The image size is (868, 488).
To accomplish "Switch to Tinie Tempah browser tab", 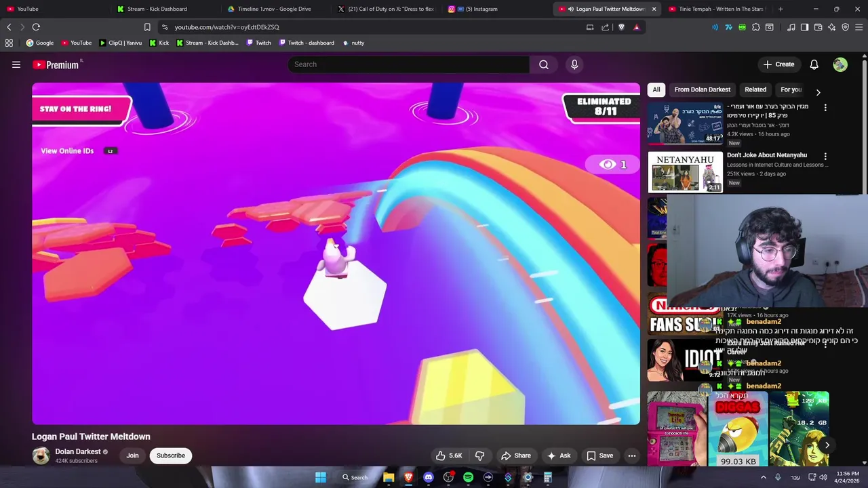I will point(717,9).
